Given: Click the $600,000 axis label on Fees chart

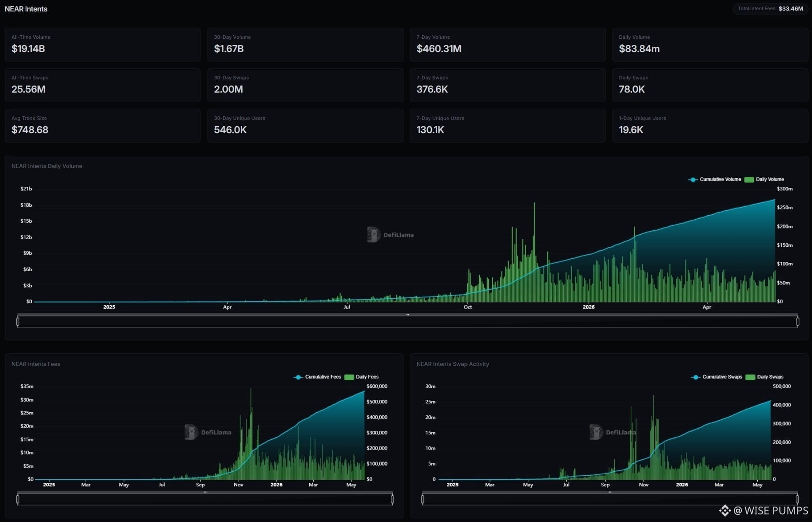Looking at the screenshot, I should coord(377,386).
